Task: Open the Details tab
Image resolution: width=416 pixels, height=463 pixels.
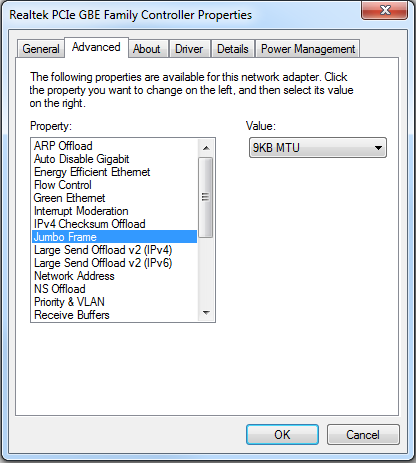Action: pos(233,49)
